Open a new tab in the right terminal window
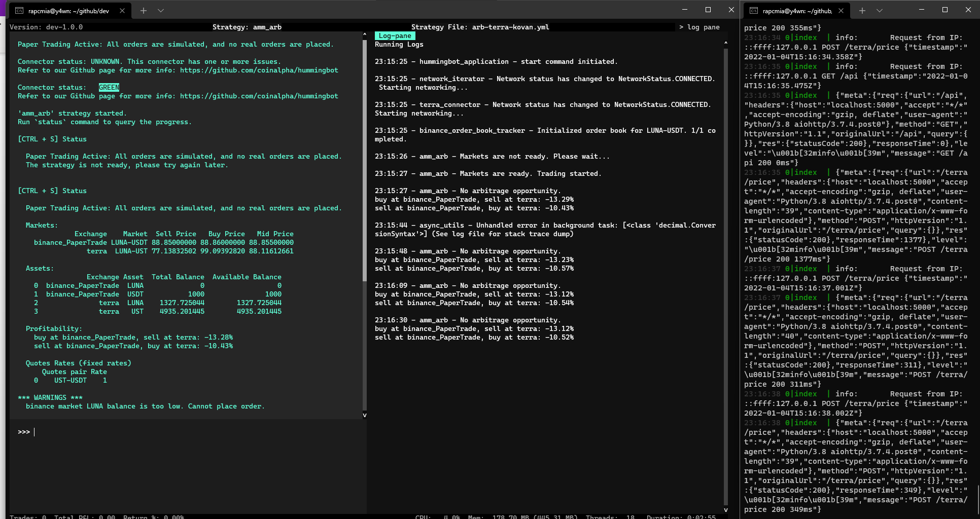Image resolution: width=980 pixels, height=519 pixels. click(x=861, y=10)
